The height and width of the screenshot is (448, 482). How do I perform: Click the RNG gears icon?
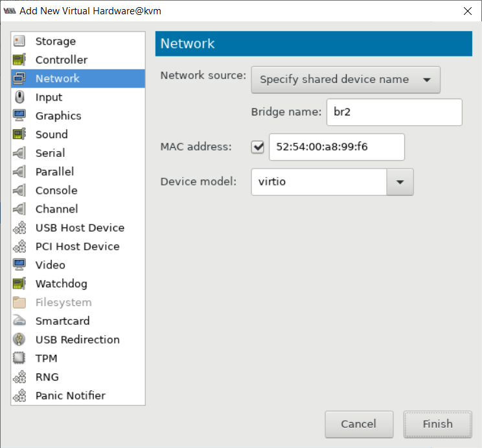19,377
